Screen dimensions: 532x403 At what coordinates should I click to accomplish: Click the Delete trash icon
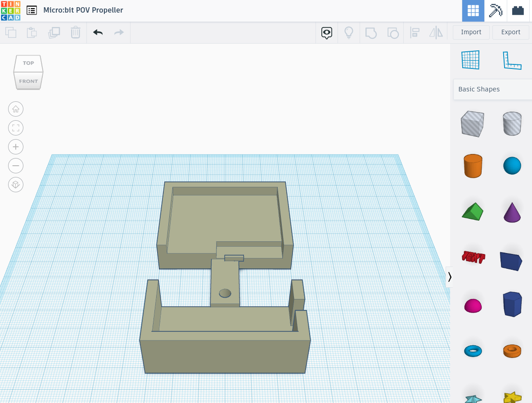tap(75, 32)
